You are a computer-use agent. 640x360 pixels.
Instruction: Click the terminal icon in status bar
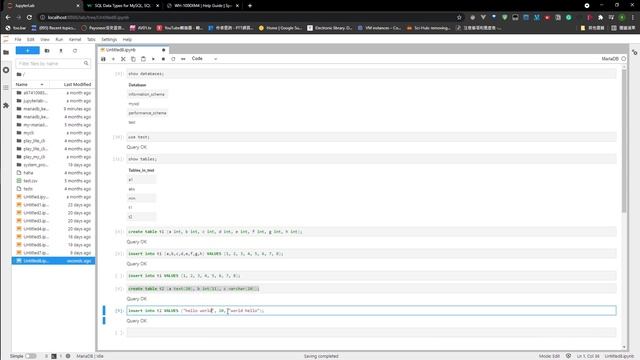click(x=54, y=356)
